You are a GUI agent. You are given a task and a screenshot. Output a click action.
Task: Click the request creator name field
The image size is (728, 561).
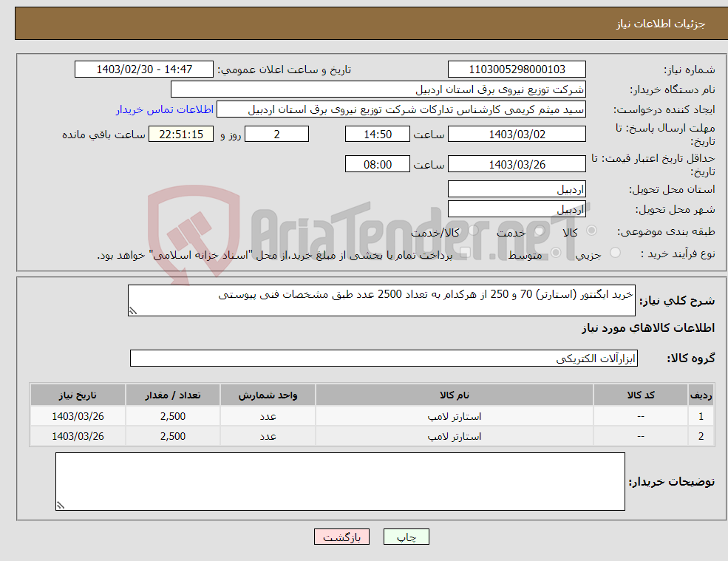coord(401,109)
